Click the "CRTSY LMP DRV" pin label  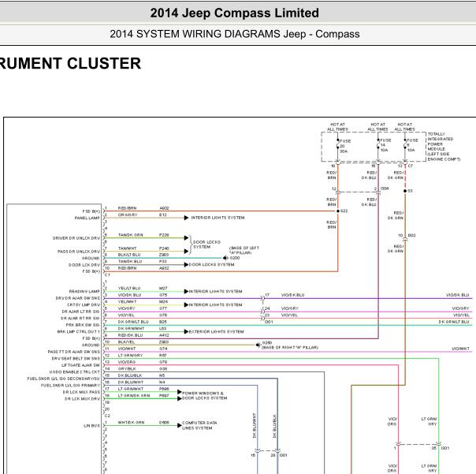coord(84,304)
